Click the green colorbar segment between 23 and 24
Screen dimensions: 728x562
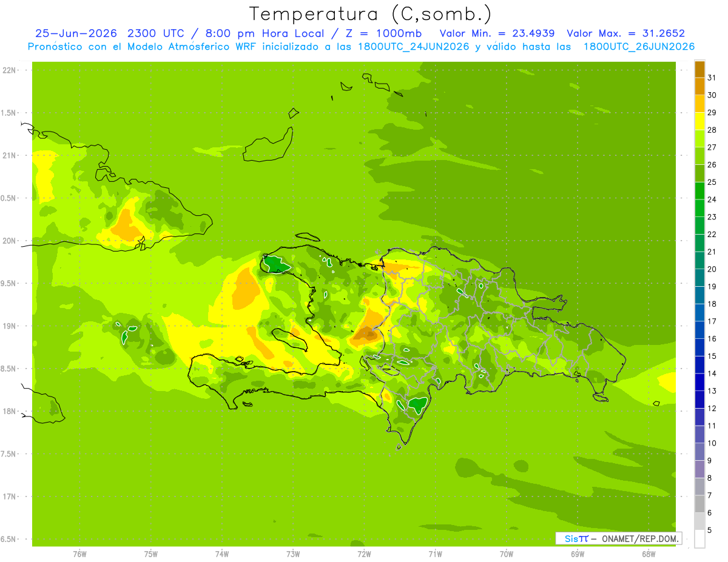point(699,209)
